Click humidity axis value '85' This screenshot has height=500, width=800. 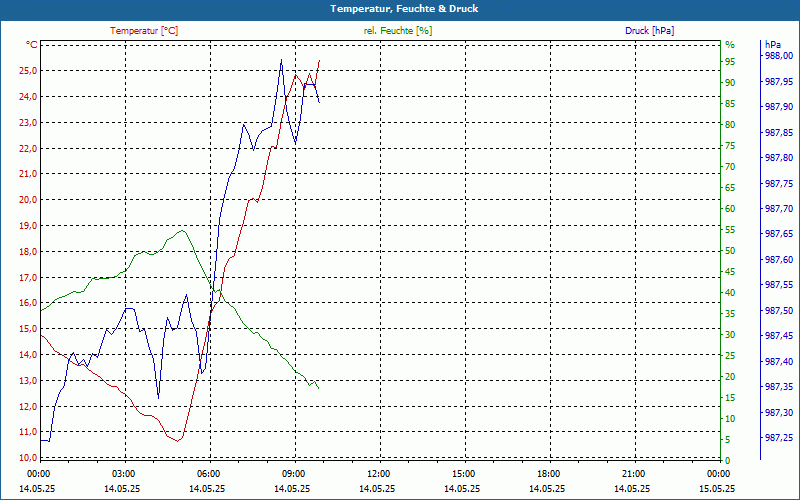[730, 104]
